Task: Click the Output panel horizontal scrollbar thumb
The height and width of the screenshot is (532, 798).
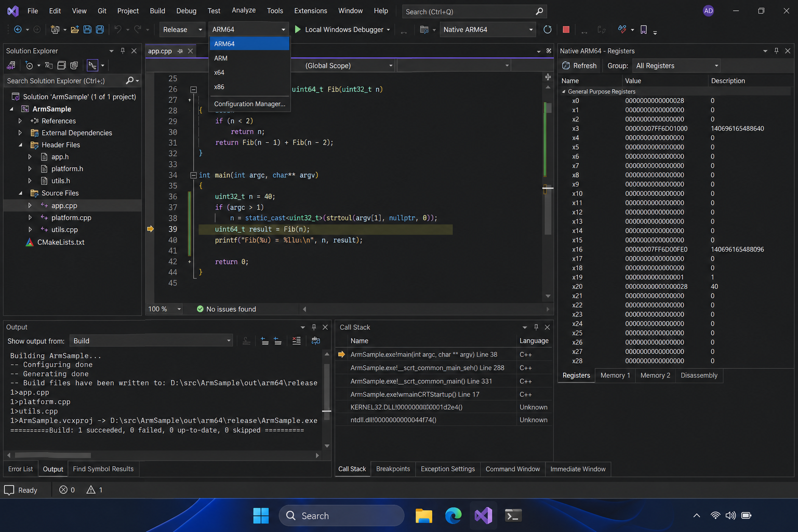Action: tap(52, 455)
